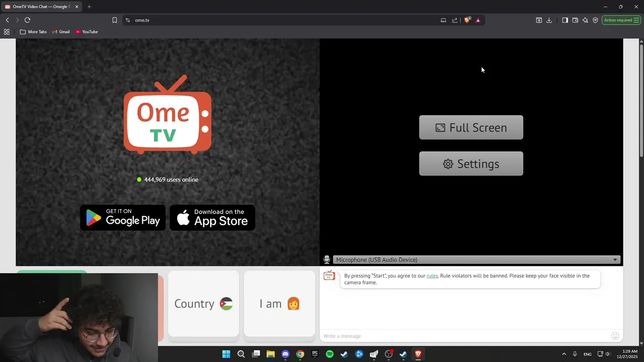
Task: Expand the Microphone (USB Audio Device) dropdown
Action: pos(476,259)
